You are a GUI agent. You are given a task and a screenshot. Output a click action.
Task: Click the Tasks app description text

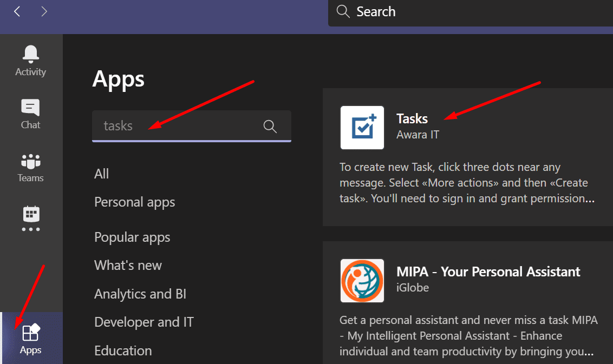coord(467,183)
